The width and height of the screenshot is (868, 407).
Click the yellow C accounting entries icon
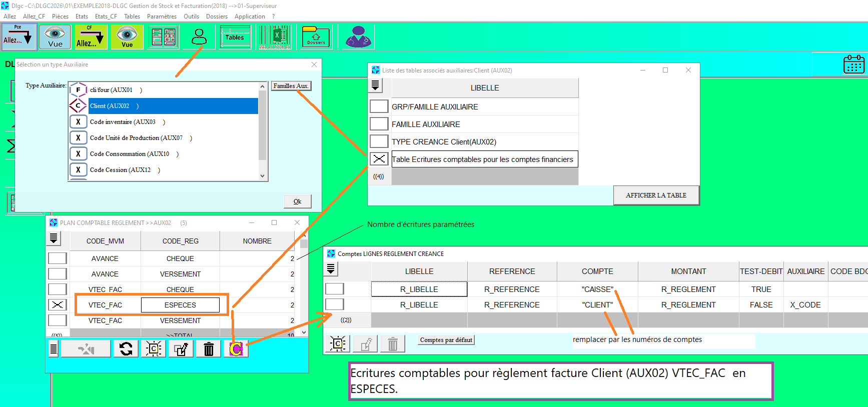click(236, 348)
